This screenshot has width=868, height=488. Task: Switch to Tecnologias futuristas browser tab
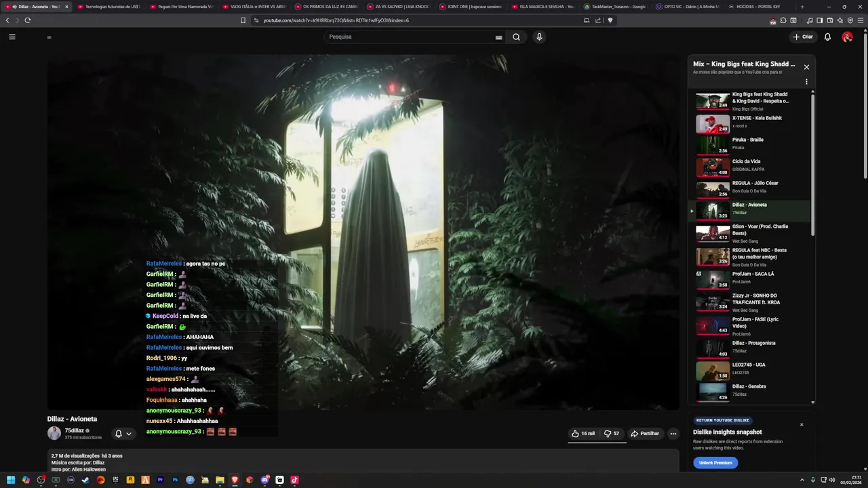pyautogui.click(x=108, y=6)
